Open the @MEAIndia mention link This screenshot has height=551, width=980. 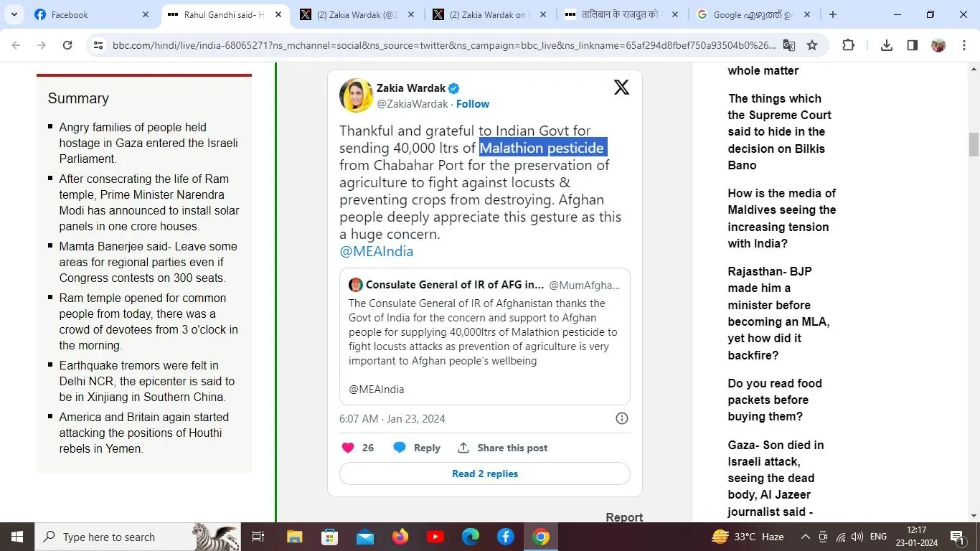[x=377, y=251]
